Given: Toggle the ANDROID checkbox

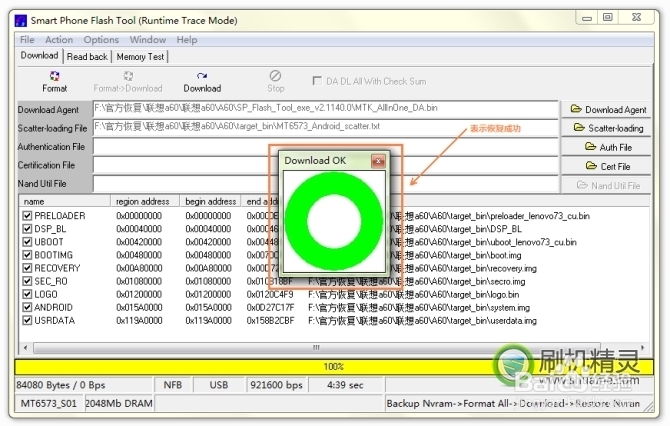Looking at the screenshot, I should click(x=27, y=307).
